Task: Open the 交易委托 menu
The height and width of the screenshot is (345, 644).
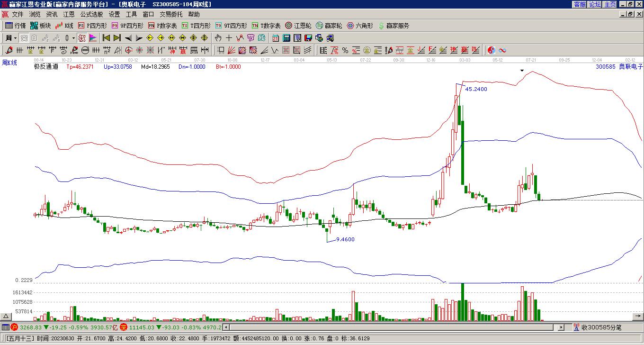Action: [171, 15]
